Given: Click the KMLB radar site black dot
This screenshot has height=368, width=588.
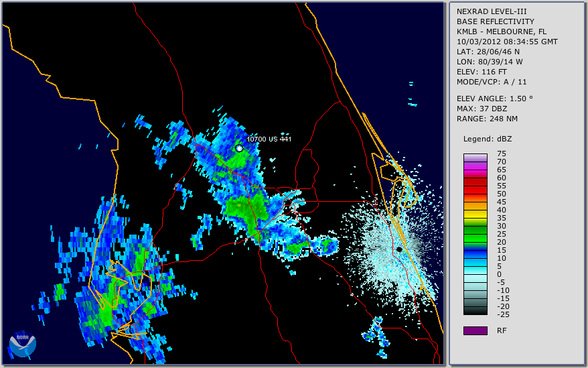Looking at the screenshot, I should point(399,249).
